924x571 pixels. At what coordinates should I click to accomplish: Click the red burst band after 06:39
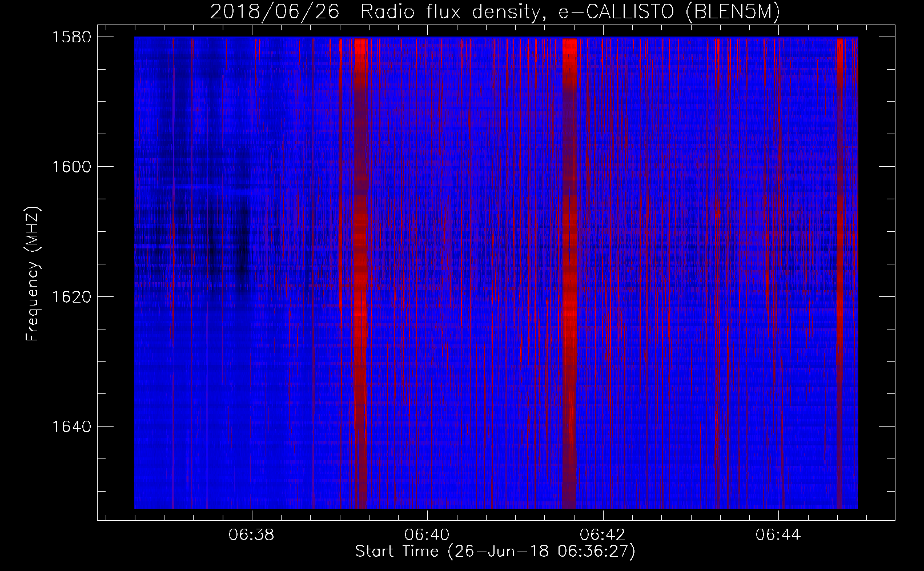tap(360, 273)
